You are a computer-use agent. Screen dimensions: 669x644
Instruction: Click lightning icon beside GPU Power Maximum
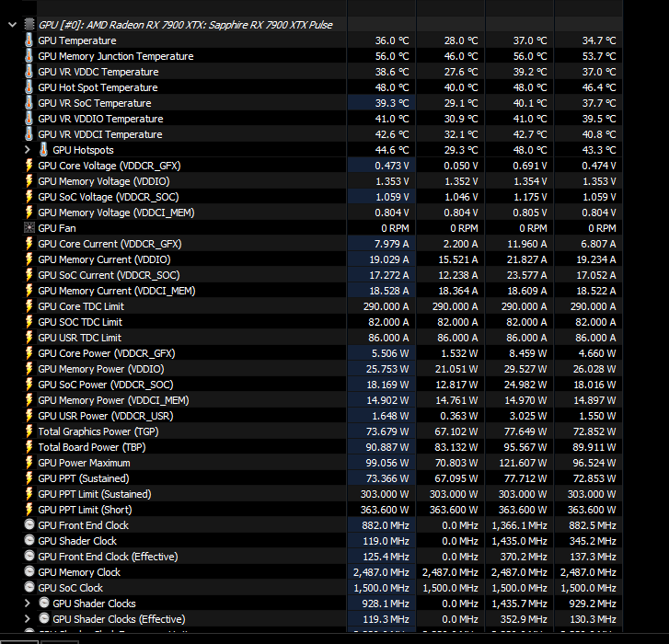(29, 463)
